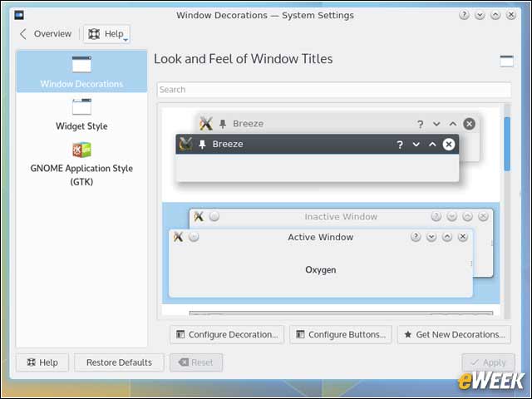Click close button on Inactive Window preview

tap(483, 216)
